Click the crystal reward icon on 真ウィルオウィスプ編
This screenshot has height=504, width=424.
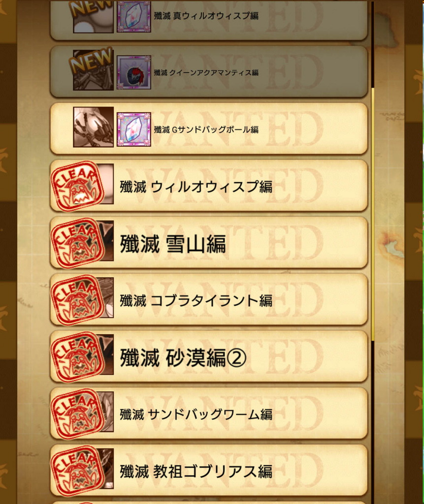tap(133, 16)
